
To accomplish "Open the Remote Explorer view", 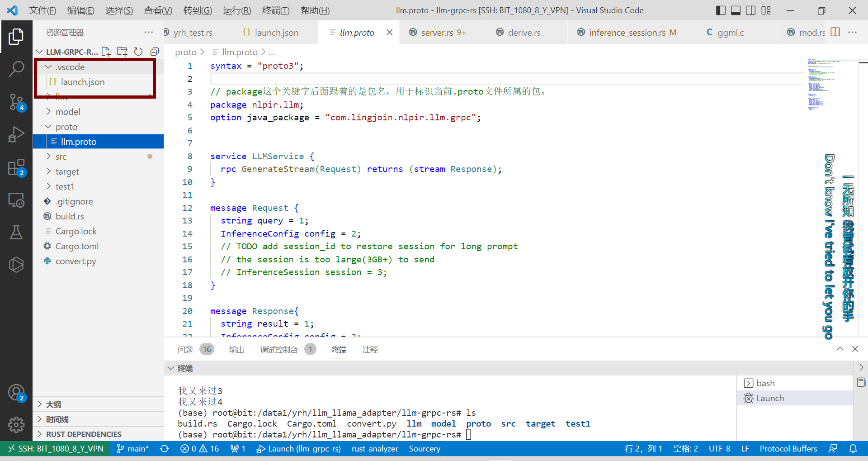I will [16, 200].
